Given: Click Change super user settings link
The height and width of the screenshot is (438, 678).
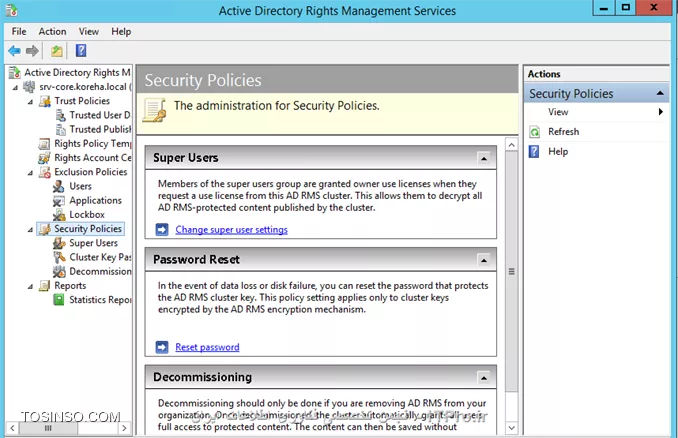Looking at the screenshot, I should pos(231,230).
